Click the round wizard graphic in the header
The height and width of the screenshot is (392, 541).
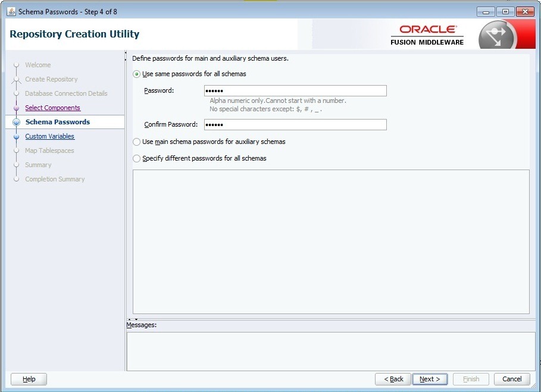[497, 35]
